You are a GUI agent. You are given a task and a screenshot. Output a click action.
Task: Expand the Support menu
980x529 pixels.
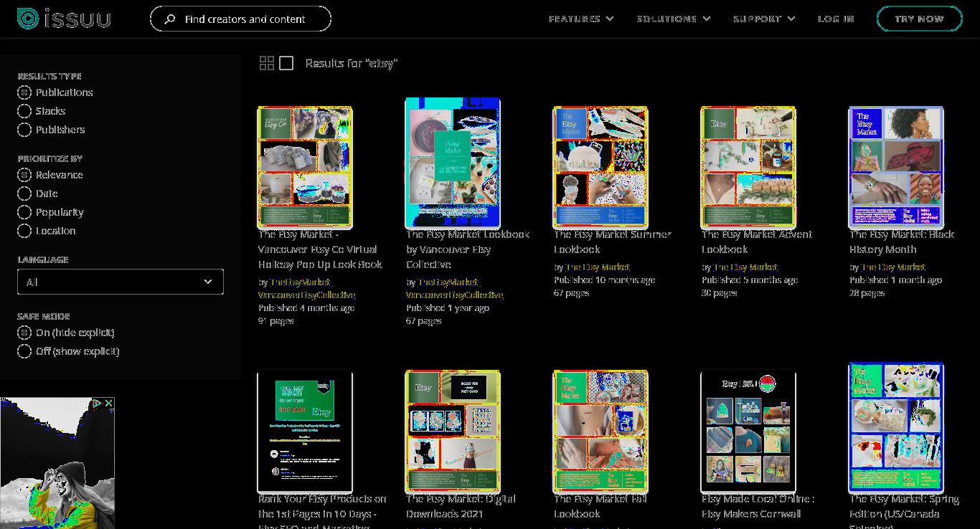click(764, 19)
